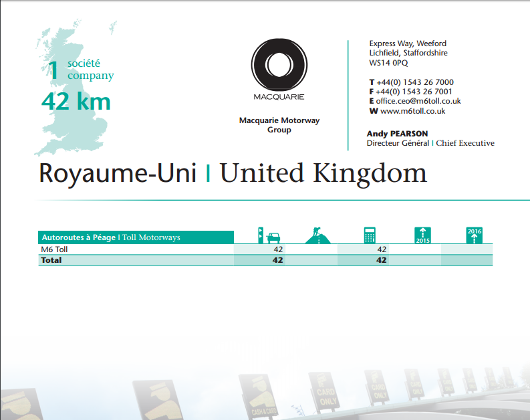Select 'Macquarie Motorway Group' caption
The width and height of the screenshot is (530, 420).
(x=279, y=125)
